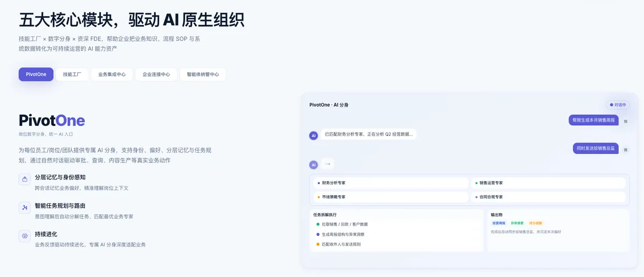Click the 待办提醒 output tag
Image resolution: width=644 pixels, height=277 pixels.
pos(536,223)
